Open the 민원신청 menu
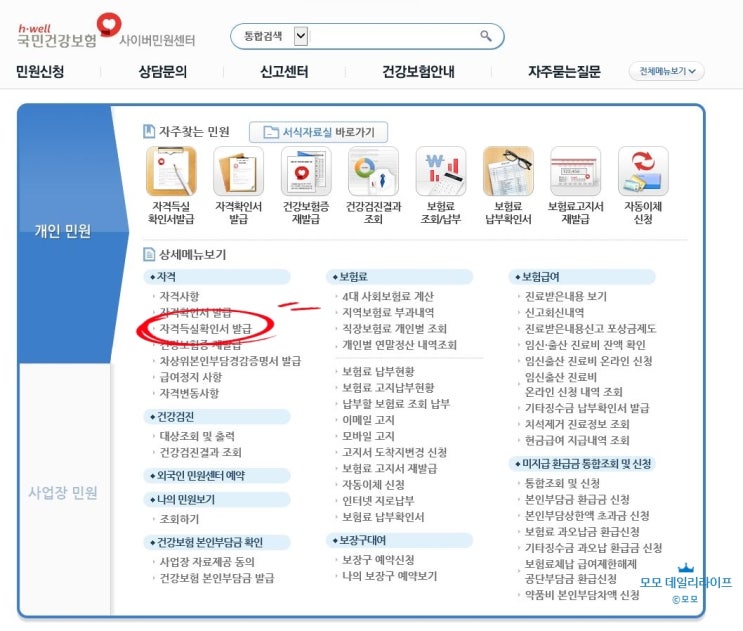Screen dimensions: 743x631 40,72
